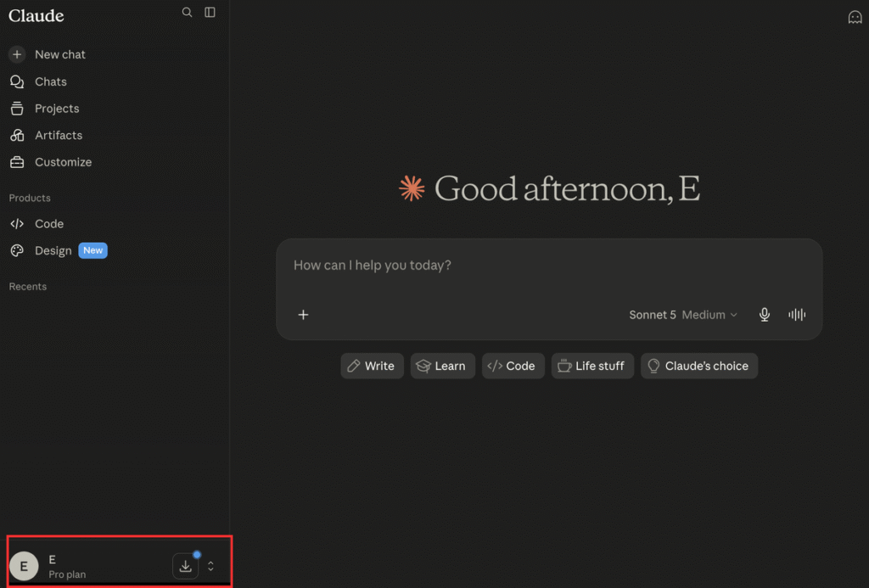Open Design product
Image resolution: width=869 pixels, height=588 pixels.
coord(41,250)
